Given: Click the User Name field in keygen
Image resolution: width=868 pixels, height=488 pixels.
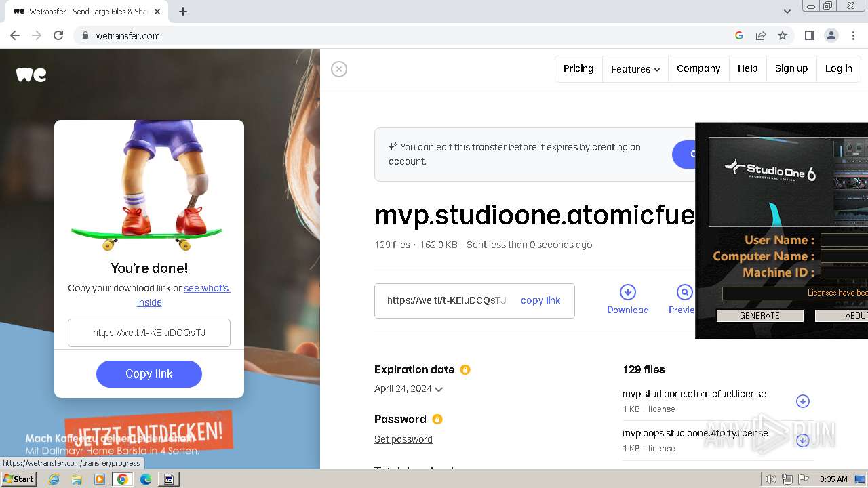Looking at the screenshot, I should pyautogui.click(x=844, y=240).
